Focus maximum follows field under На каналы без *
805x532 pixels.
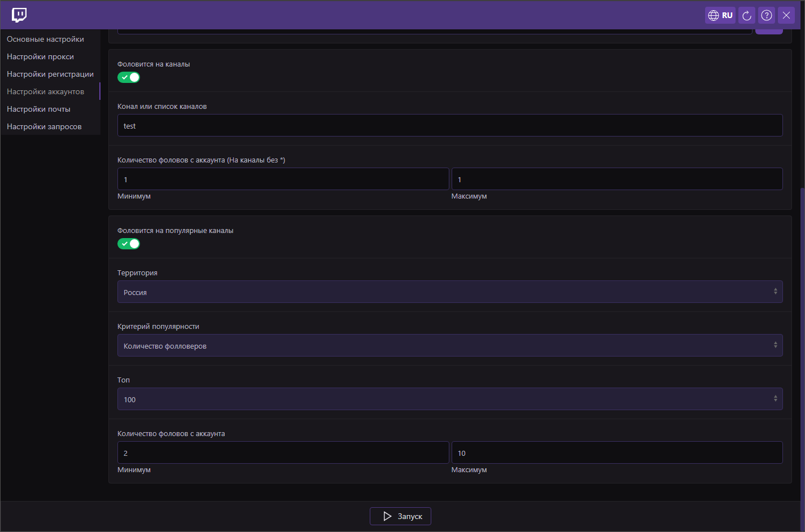click(617, 179)
